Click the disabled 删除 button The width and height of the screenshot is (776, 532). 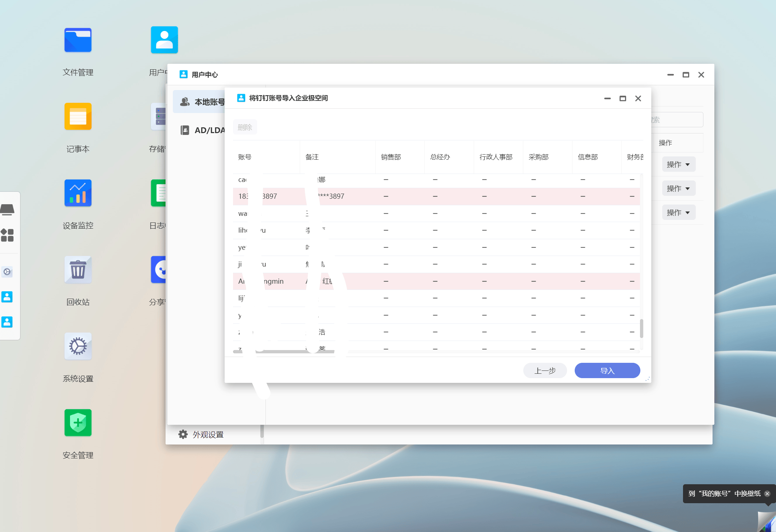(x=245, y=127)
